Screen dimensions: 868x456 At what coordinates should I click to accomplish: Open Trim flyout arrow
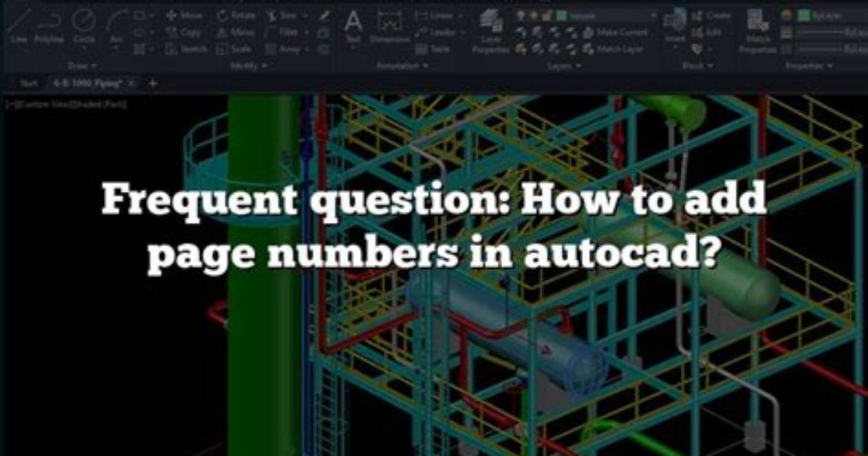click(x=305, y=15)
